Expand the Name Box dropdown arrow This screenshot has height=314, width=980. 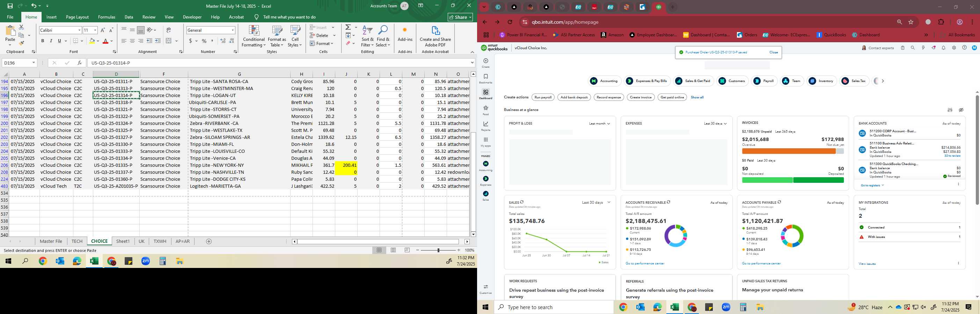click(34, 63)
